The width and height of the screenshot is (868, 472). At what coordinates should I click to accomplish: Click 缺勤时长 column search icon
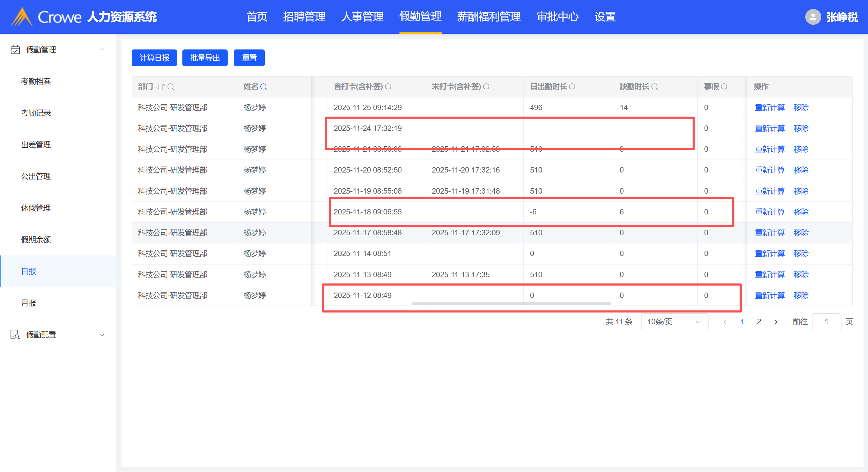(654, 87)
